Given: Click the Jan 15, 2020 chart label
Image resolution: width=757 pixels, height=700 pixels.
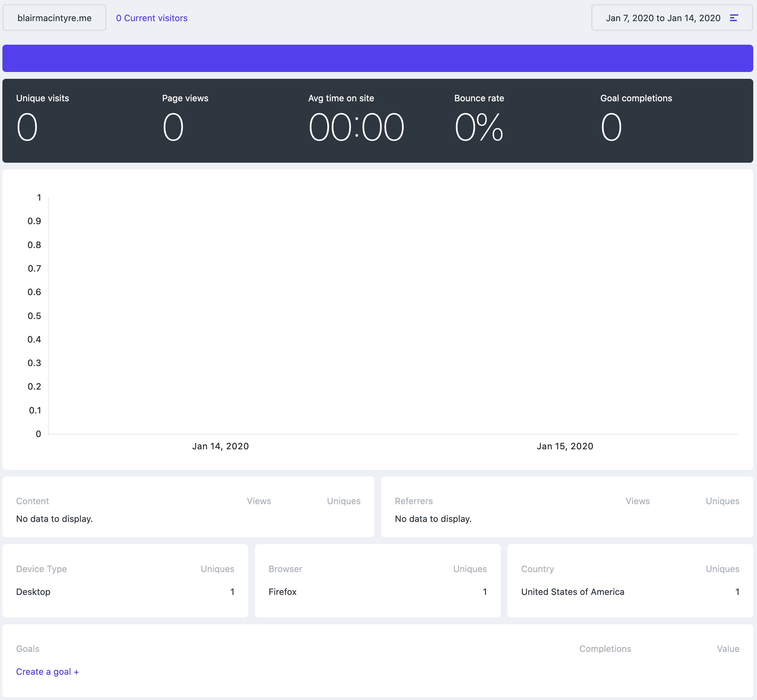Looking at the screenshot, I should point(565,446).
